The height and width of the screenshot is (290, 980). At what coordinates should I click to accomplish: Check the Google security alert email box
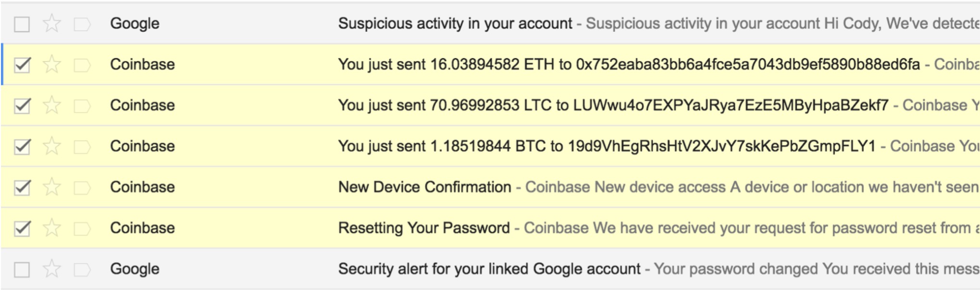point(22,270)
